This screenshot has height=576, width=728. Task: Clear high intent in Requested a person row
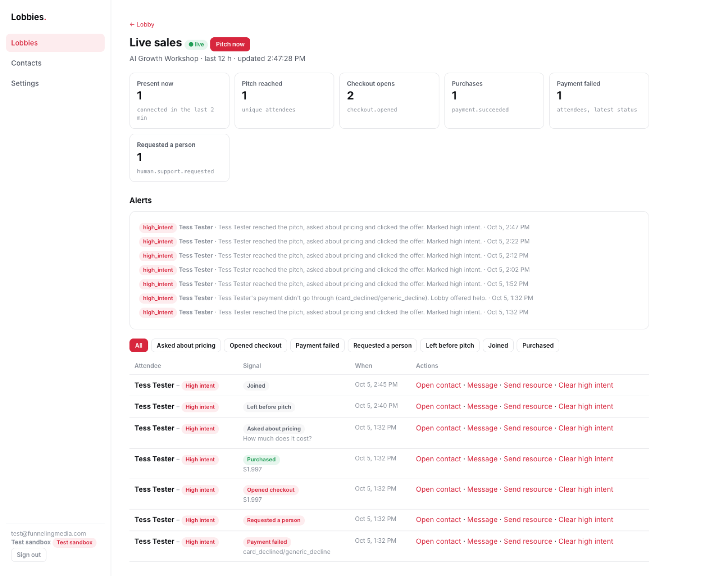586,520
